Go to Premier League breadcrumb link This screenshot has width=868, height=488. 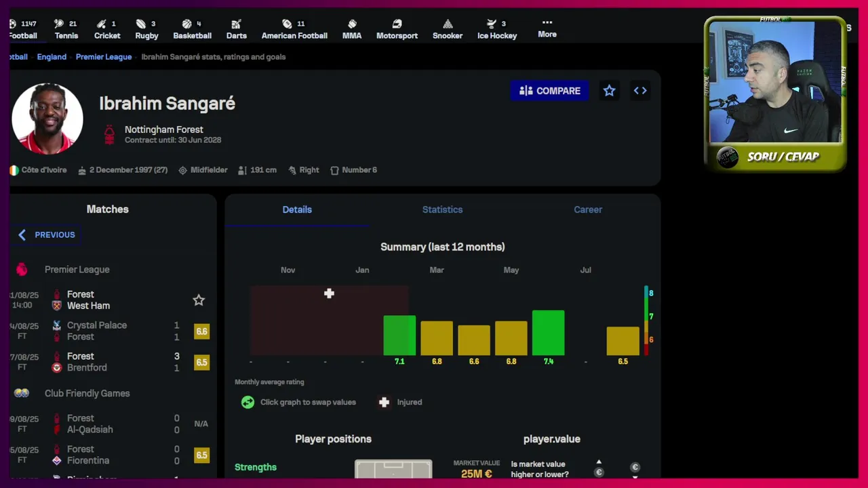(x=104, y=57)
